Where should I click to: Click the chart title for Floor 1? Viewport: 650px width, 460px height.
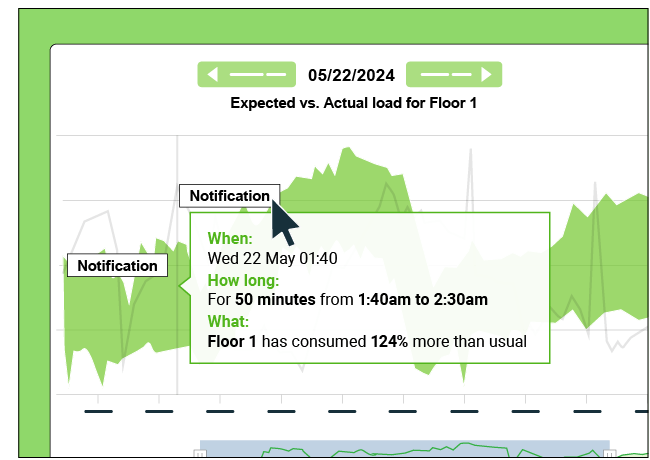353,102
